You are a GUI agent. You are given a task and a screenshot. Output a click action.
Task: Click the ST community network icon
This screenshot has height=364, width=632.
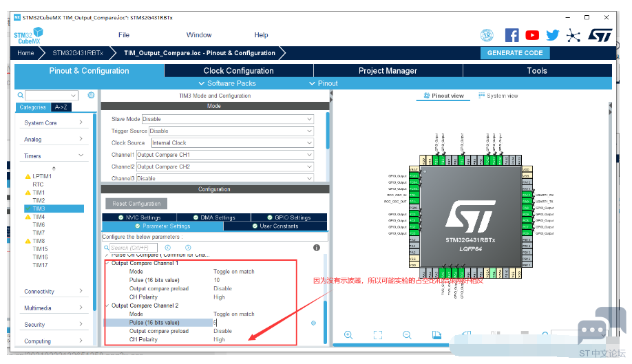573,35
